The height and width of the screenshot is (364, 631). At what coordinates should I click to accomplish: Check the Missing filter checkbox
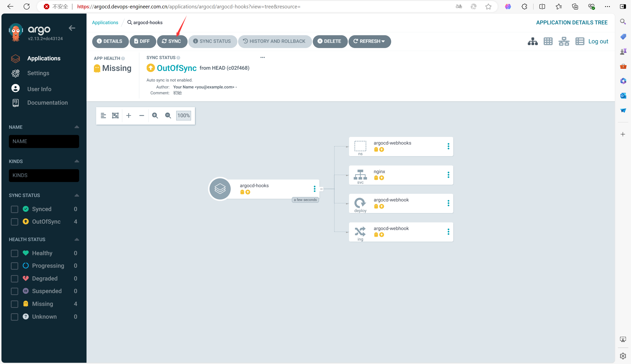[15, 304]
